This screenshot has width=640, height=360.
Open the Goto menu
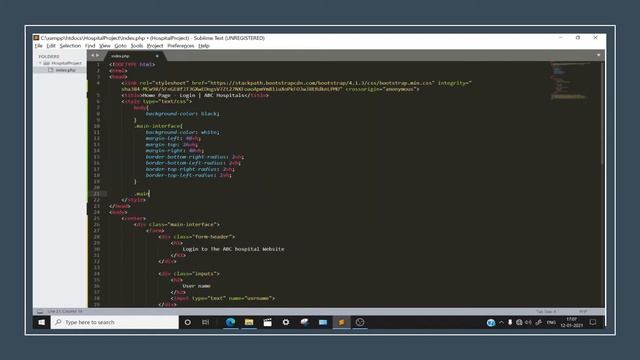120,46
